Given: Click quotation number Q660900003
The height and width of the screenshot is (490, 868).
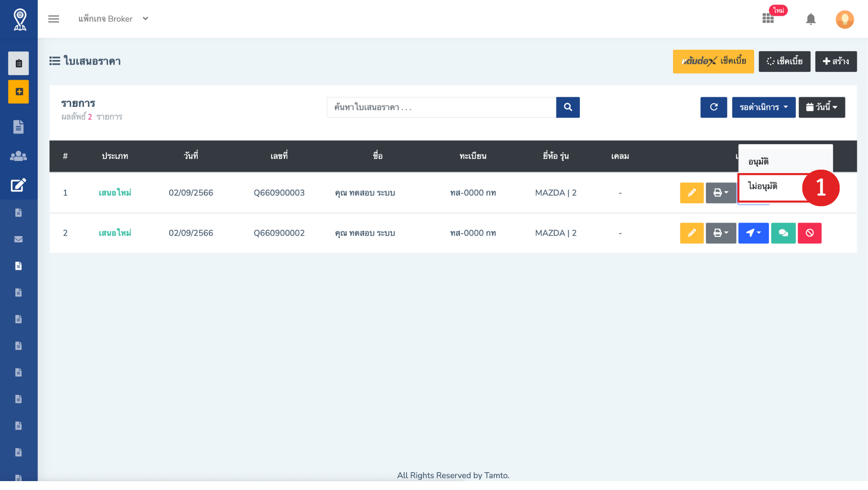Looking at the screenshot, I should (279, 193).
